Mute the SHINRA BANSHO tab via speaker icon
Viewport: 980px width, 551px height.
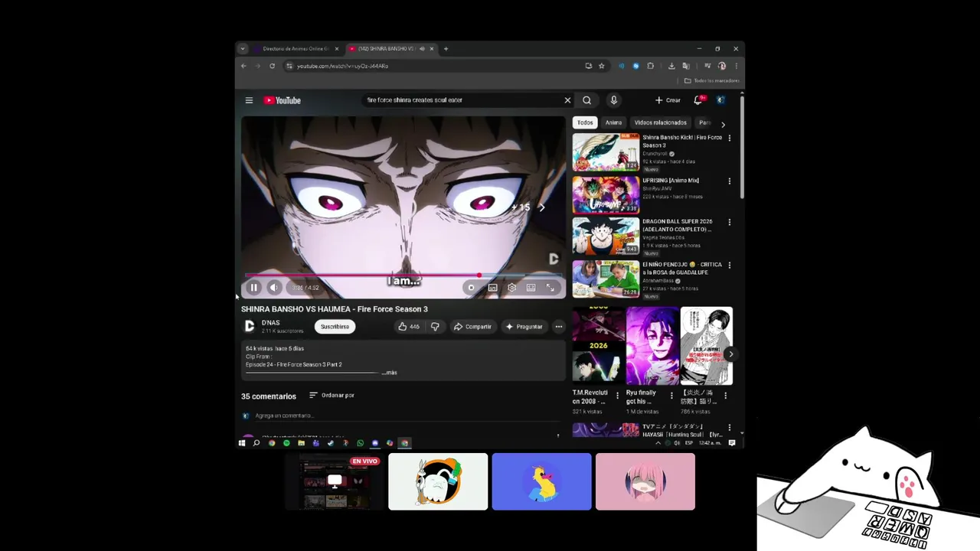pos(422,49)
